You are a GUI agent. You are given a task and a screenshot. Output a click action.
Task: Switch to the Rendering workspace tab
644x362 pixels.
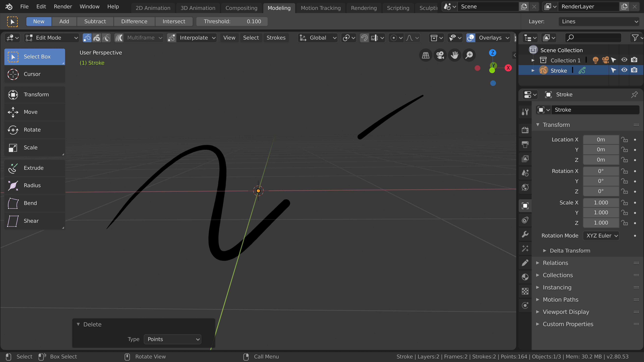click(363, 8)
